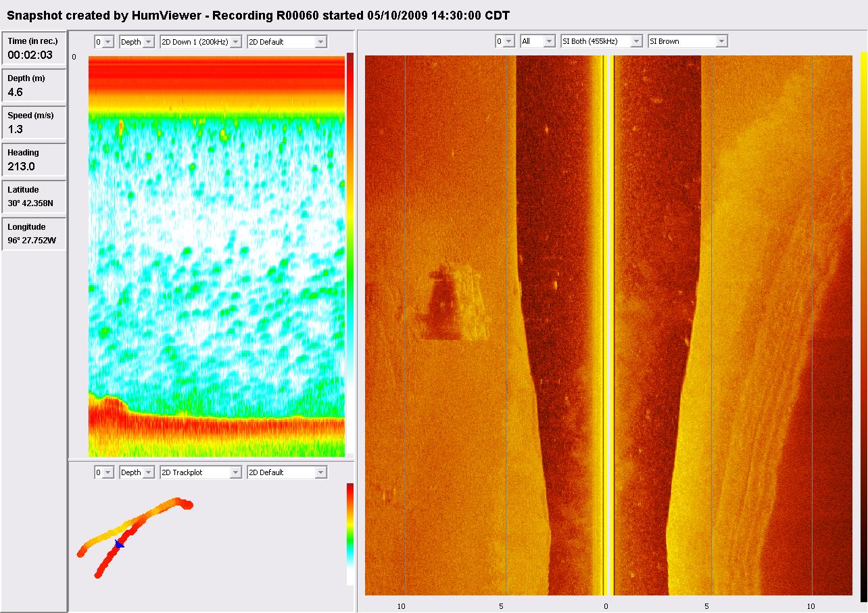868x613 pixels.
Task: Open the 0 dropdown in the side imaging panel
Action: [505, 41]
